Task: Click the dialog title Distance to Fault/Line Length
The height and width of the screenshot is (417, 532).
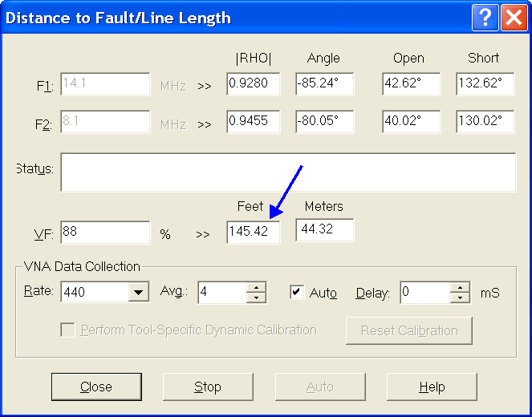Action: coord(118,18)
